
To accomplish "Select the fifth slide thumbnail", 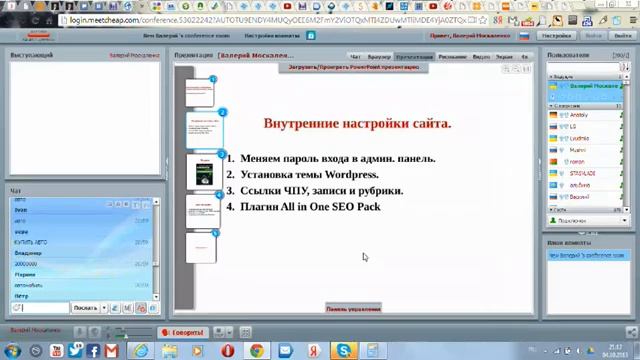I will pyautogui.click(x=201, y=248).
